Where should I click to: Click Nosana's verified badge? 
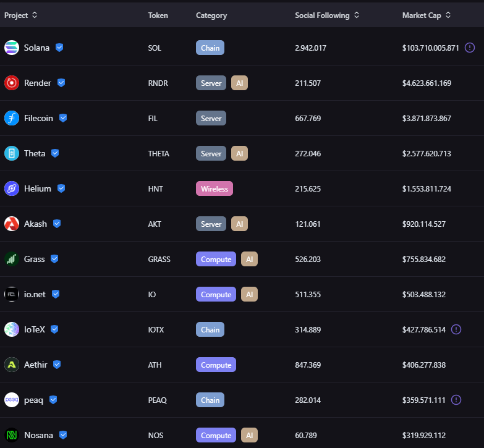coord(63,434)
